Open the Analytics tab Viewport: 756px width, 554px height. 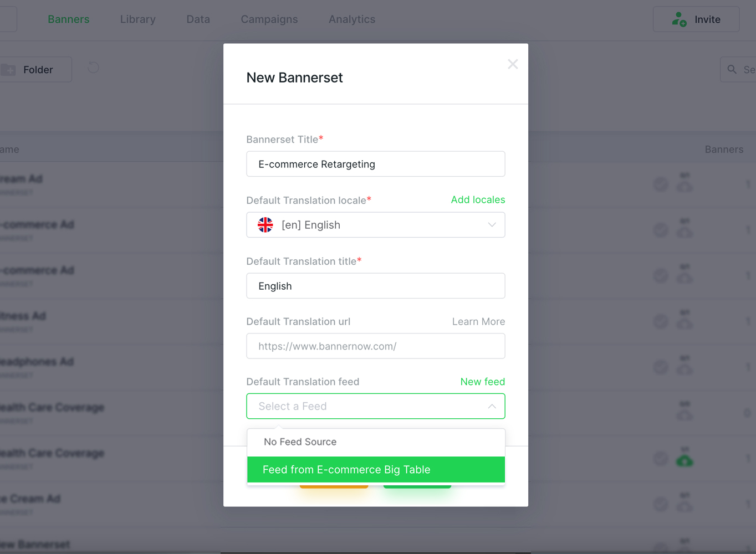click(x=352, y=19)
